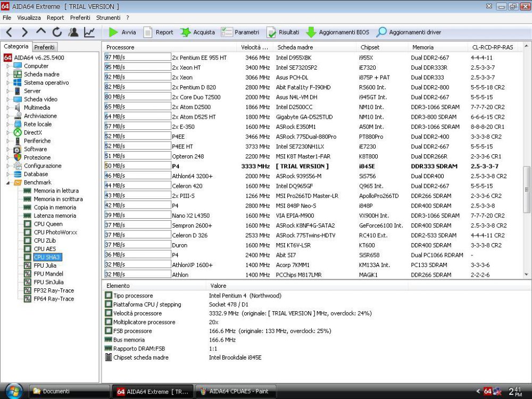Expand the Computer category
The image size is (532, 399).
[7, 66]
